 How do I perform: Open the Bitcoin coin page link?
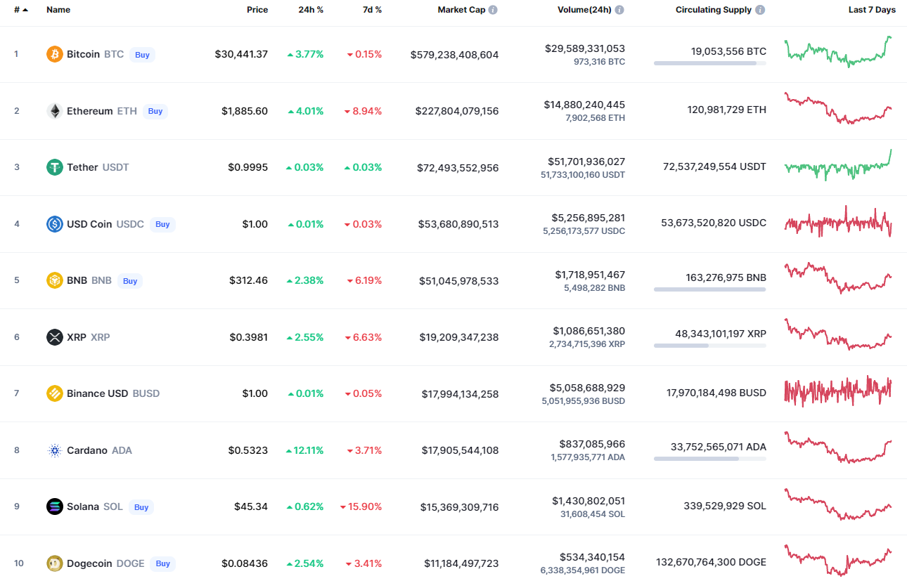(x=83, y=54)
